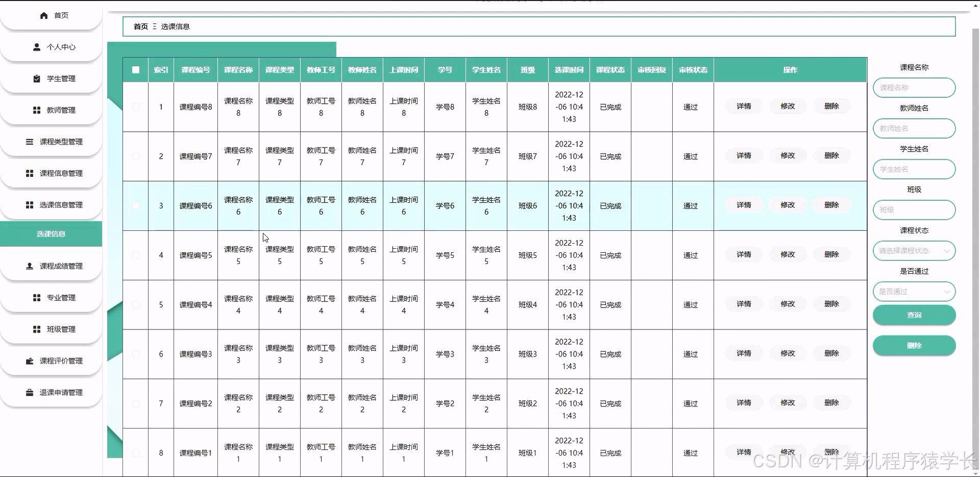Click 修改 for row 课程编号7
980x477 pixels.
click(788, 156)
